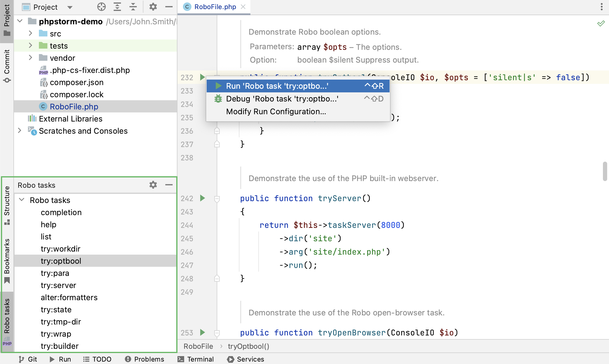Fold the tryOpenBrowser function at line 253
The image size is (609, 364).
tap(217, 333)
